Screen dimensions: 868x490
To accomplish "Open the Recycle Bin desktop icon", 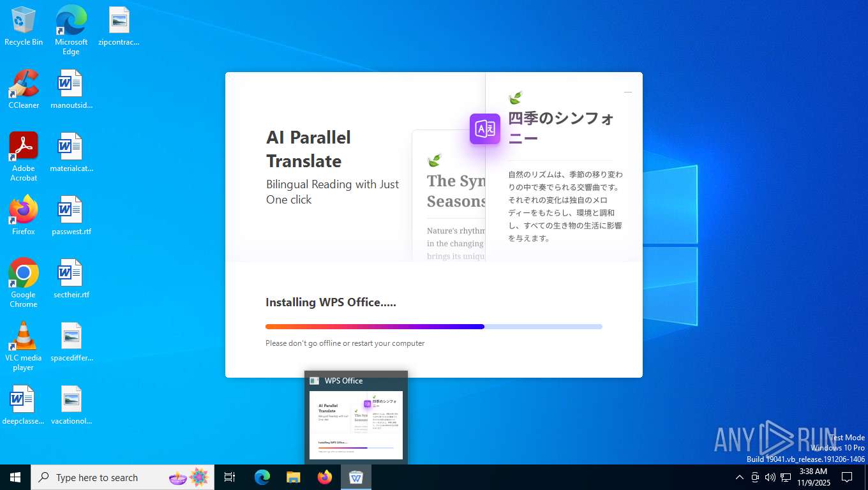I will click(24, 26).
